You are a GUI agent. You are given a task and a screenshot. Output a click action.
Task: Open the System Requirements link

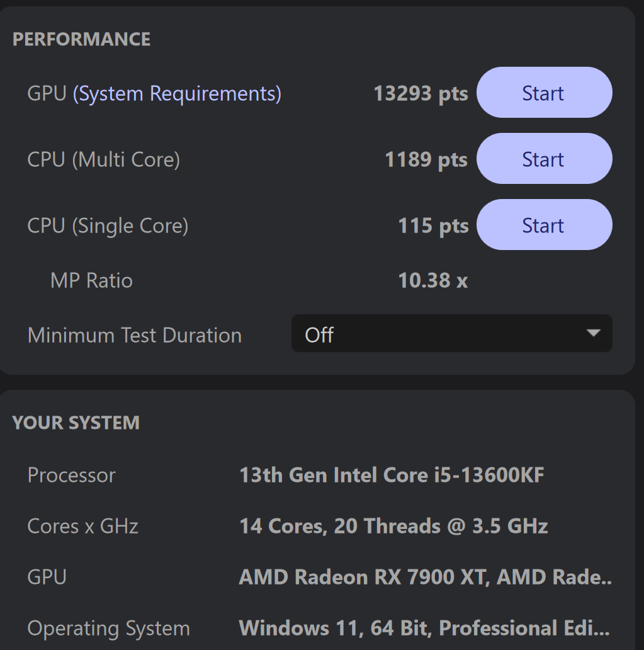coord(178,94)
